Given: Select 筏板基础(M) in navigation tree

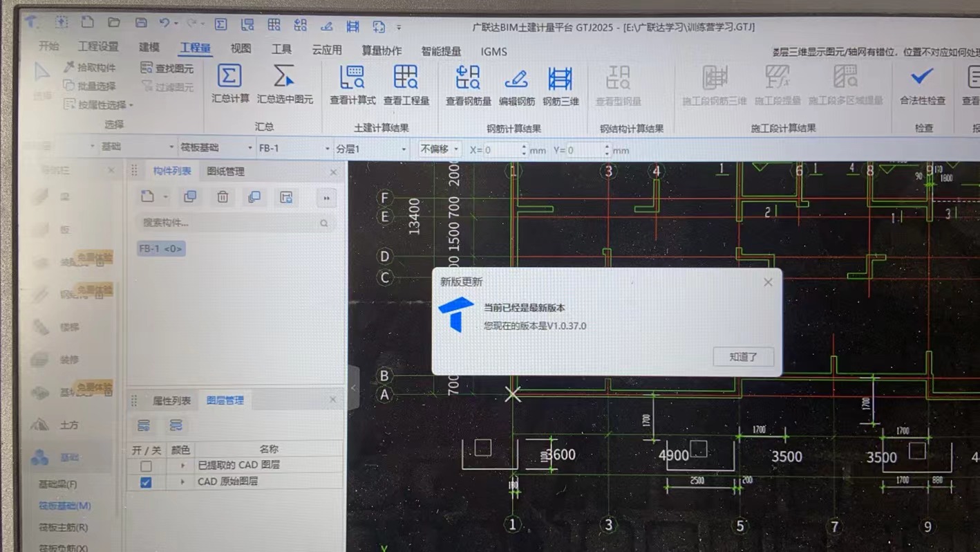Looking at the screenshot, I should [65, 506].
